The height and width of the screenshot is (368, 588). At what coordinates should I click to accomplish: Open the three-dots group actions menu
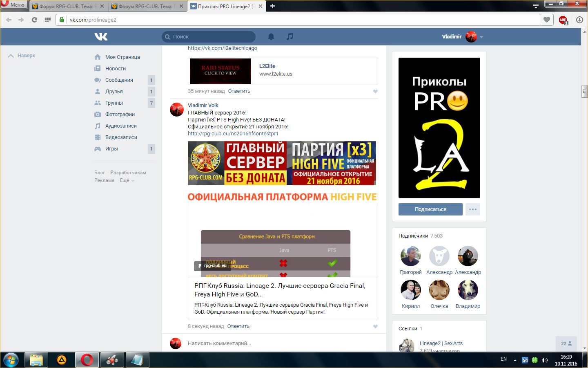(x=473, y=209)
